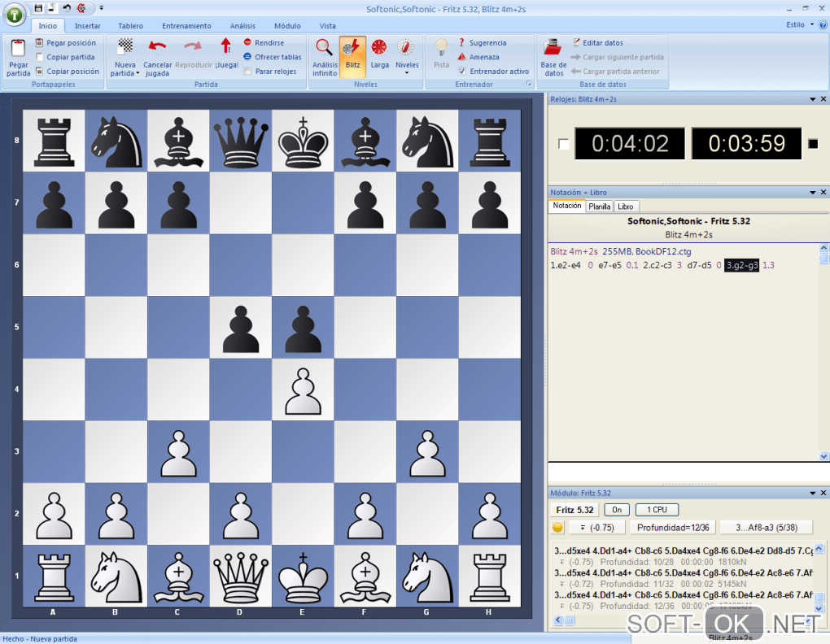
Task: Open the Entrenamiento ribbon tab
Action: pyautogui.click(x=186, y=26)
